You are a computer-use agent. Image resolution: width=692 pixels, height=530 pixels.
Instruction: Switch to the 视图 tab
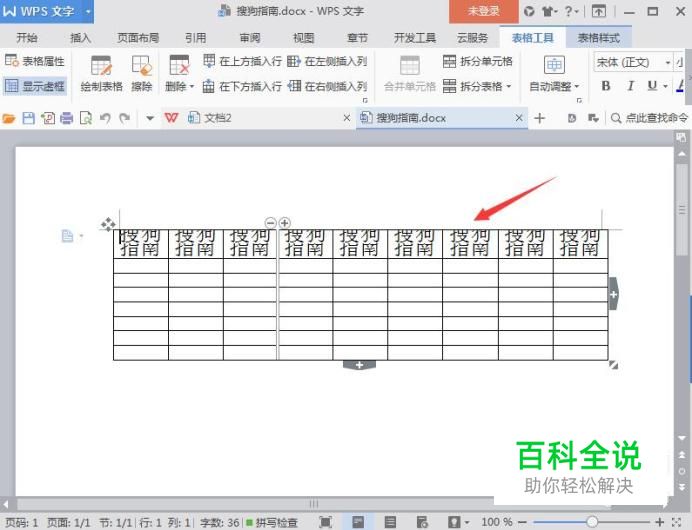tap(304, 38)
